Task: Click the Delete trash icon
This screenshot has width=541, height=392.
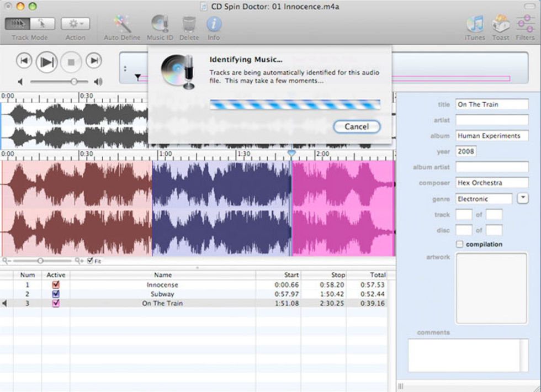Action: pyautogui.click(x=189, y=24)
